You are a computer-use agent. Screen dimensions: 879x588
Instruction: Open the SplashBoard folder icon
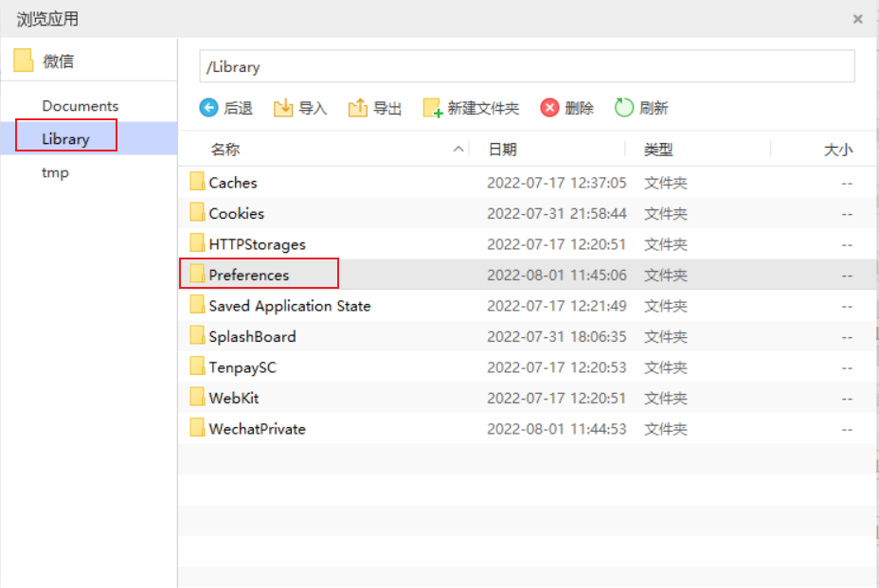click(196, 336)
